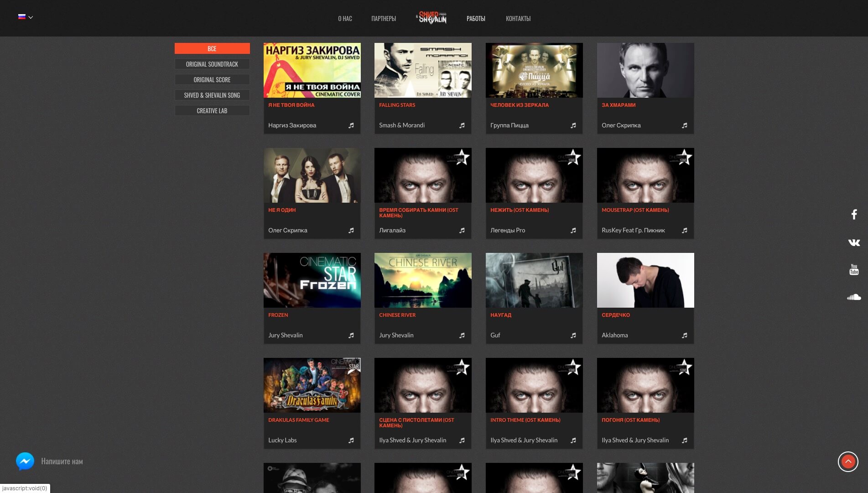Click music note icon for RusKey Feat Гр. Пикник
The image size is (868, 493).
point(685,231)
